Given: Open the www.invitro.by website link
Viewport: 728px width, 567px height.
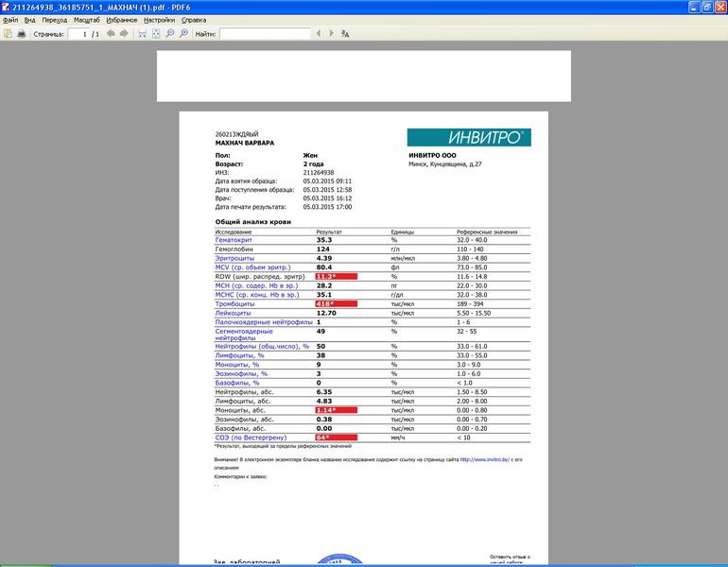Looking at the screenshot, I should (485, 460).
